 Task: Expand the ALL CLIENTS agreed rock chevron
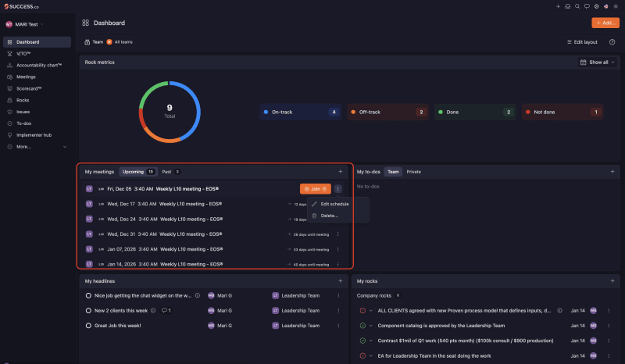[370, 311]
